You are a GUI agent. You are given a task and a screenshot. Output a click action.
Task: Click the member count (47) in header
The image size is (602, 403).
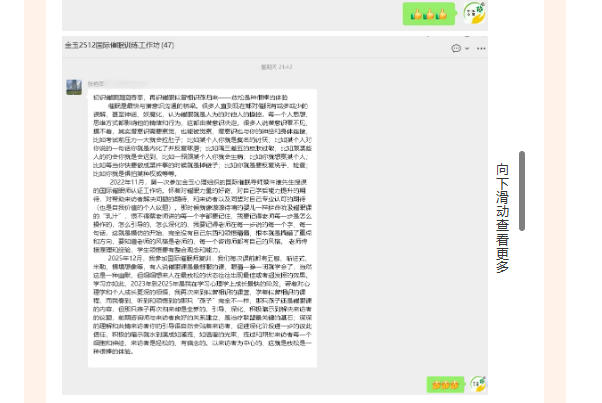point(167,46)
